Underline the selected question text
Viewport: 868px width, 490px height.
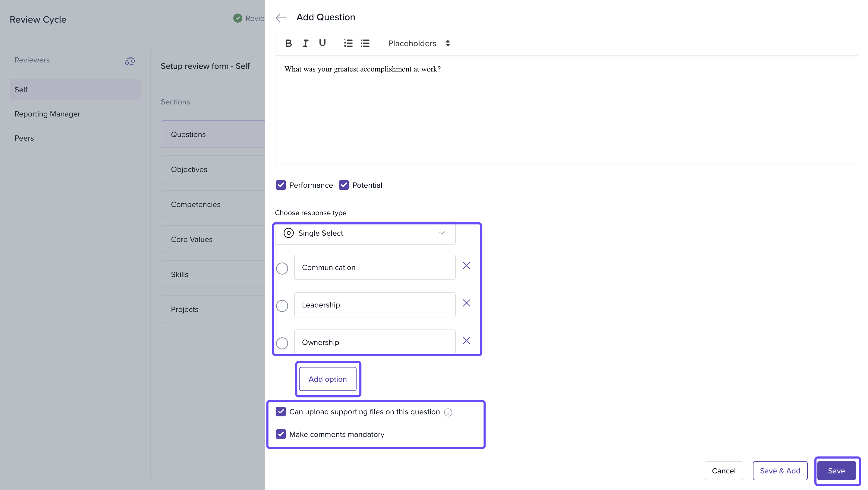tap(322, 43)
